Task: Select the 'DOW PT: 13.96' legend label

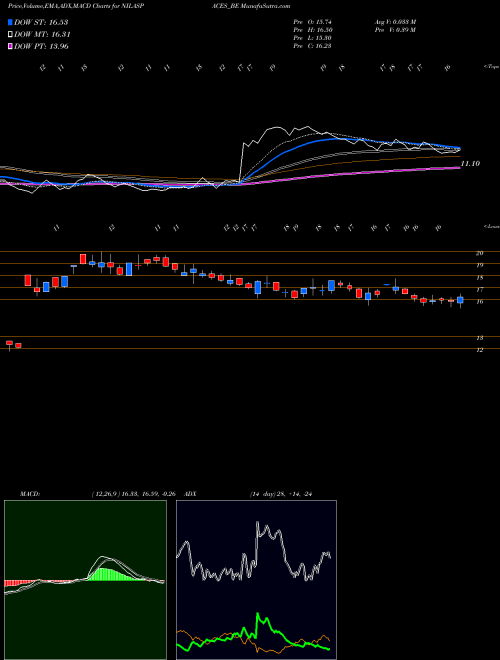Action: pyautogui.click(x=41, y=46)
